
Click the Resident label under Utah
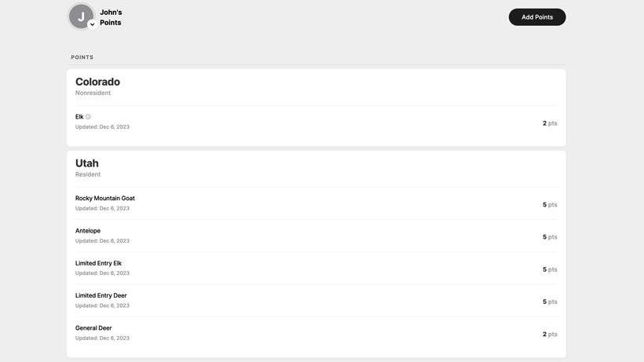88,174
